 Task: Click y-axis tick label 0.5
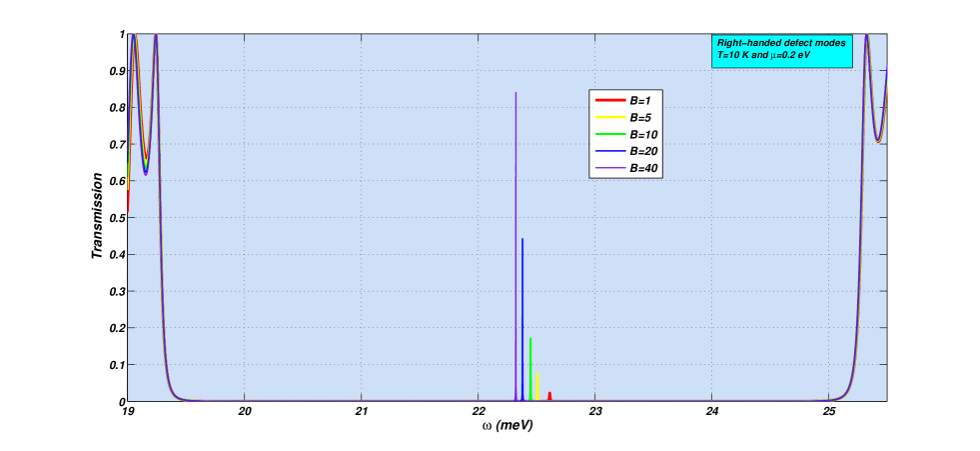117,218
